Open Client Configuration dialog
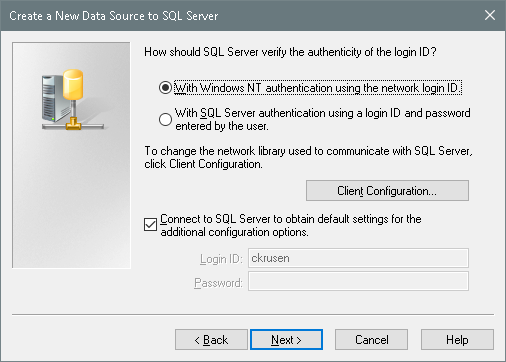The width and height of the screenshot is (506, 362). coord(387,191)
